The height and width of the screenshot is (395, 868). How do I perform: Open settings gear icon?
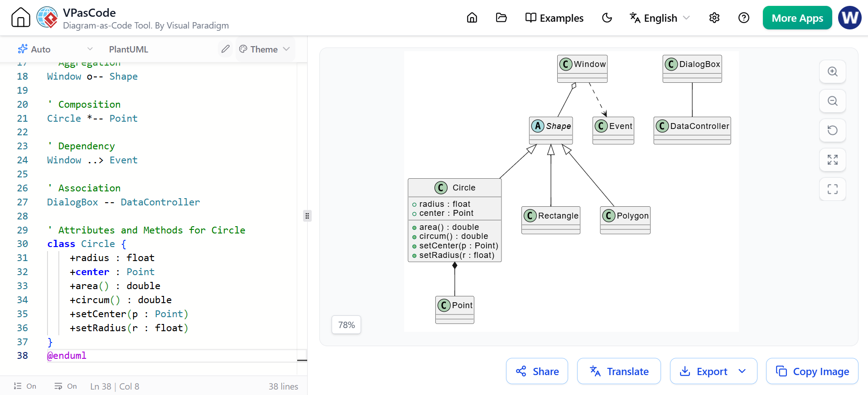(714, 18)
